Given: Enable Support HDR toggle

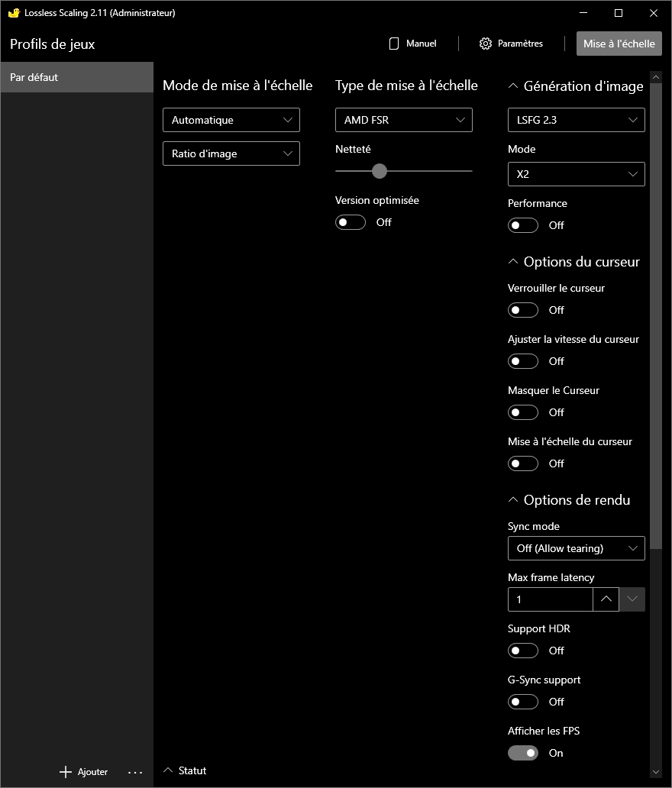Looking at the screenshot, I should pos(523,651).
